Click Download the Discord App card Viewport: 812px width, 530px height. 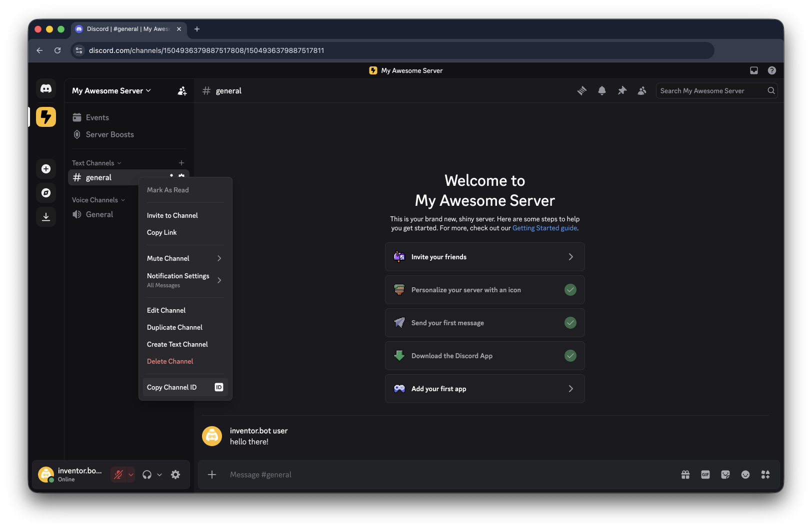tap(485, 356)
